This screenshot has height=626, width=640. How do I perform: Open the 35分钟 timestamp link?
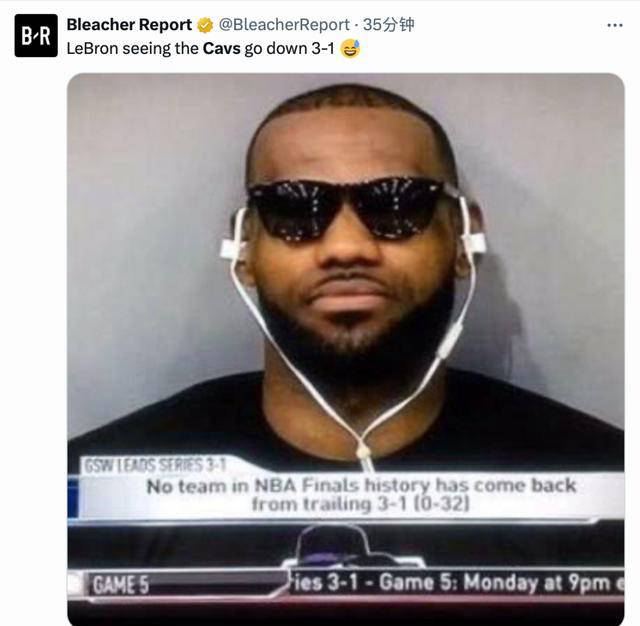tap(389, 25)
